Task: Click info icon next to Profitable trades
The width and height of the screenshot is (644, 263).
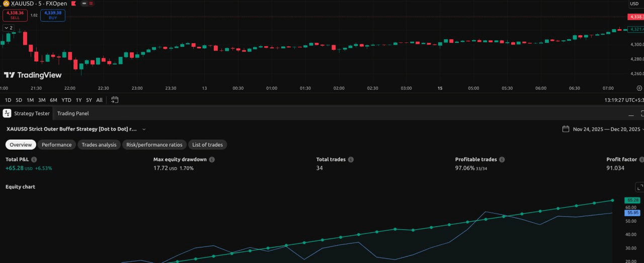Action: (502, 160)
